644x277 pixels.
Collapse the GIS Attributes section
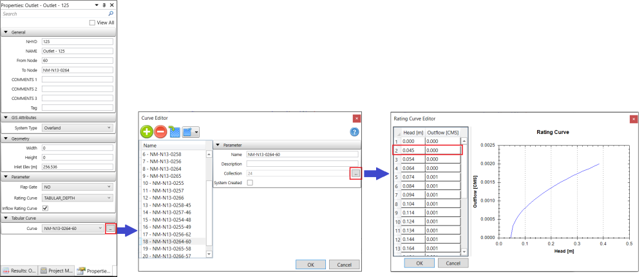[x=6, y=117]
